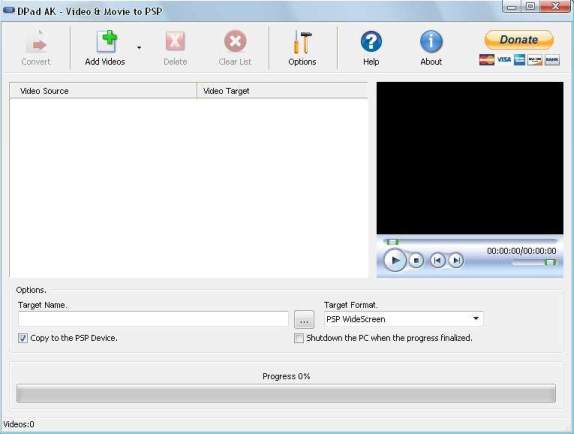Screen dimensions: 574x434
Task: Open the About info icon
Action: pos(431,41)
